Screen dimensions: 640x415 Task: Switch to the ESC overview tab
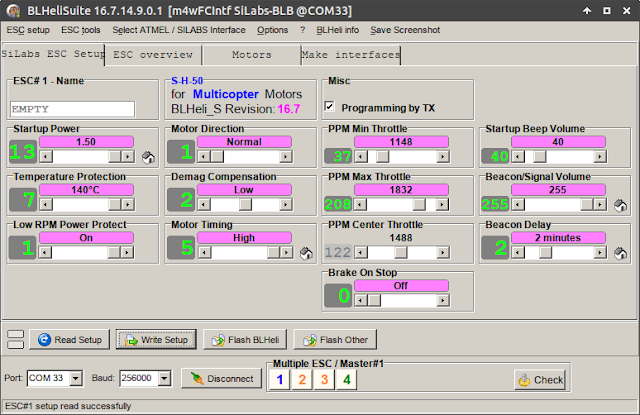(x=153, y=55)
